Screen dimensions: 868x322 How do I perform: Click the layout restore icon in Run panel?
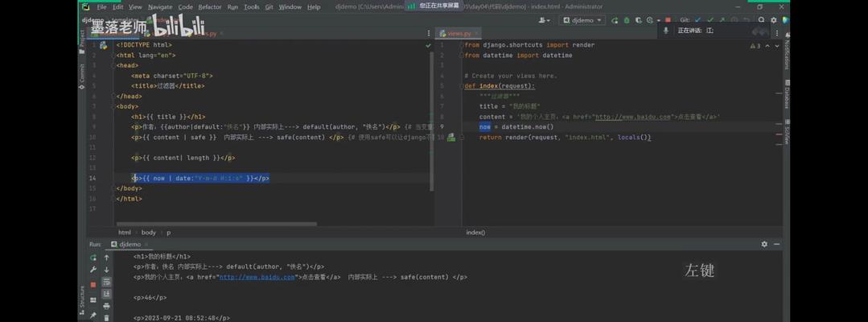[x=93, y=299]
